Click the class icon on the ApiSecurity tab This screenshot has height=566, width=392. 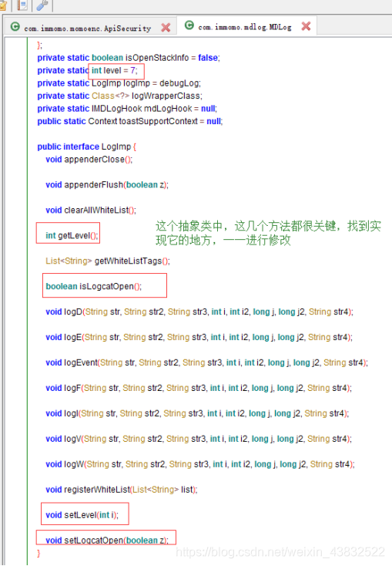coord(15,26)
